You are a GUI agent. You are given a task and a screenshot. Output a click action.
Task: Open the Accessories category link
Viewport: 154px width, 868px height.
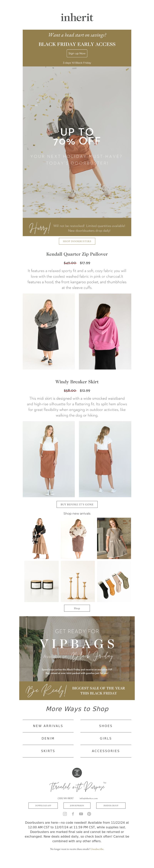(x=105, y=751)
